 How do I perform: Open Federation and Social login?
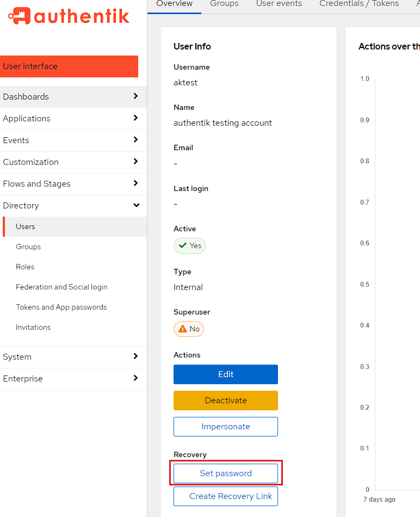tap(61, 287)
